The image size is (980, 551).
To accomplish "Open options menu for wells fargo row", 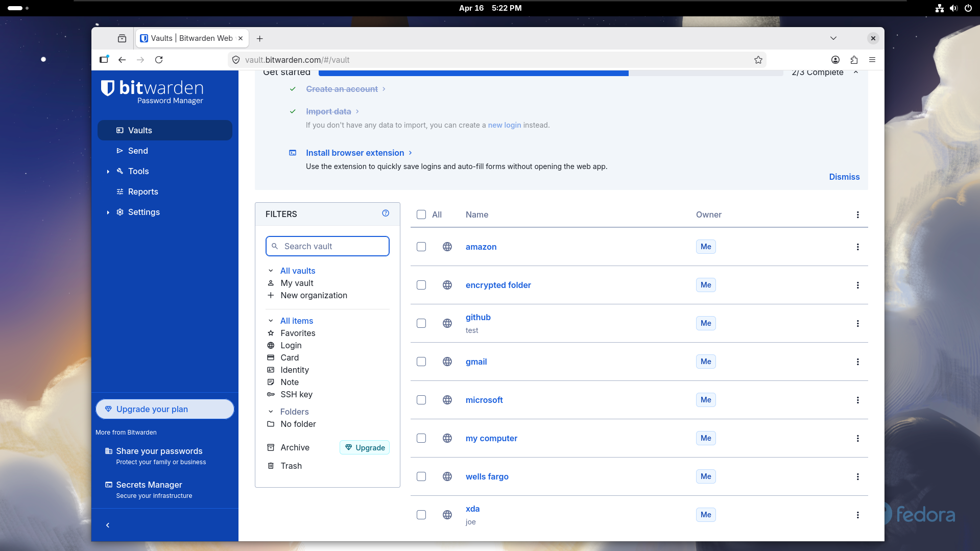I will pos(857,476).
